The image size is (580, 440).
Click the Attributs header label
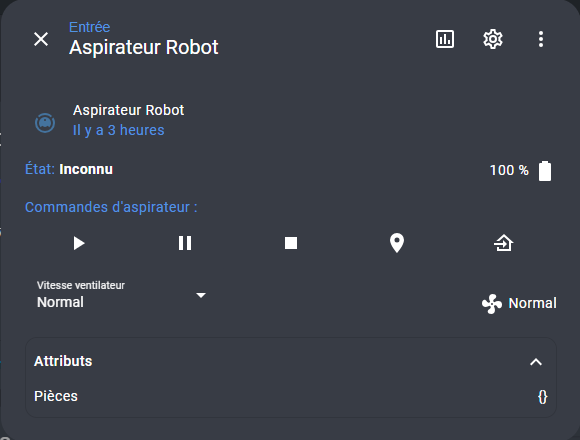pos(63,361)
